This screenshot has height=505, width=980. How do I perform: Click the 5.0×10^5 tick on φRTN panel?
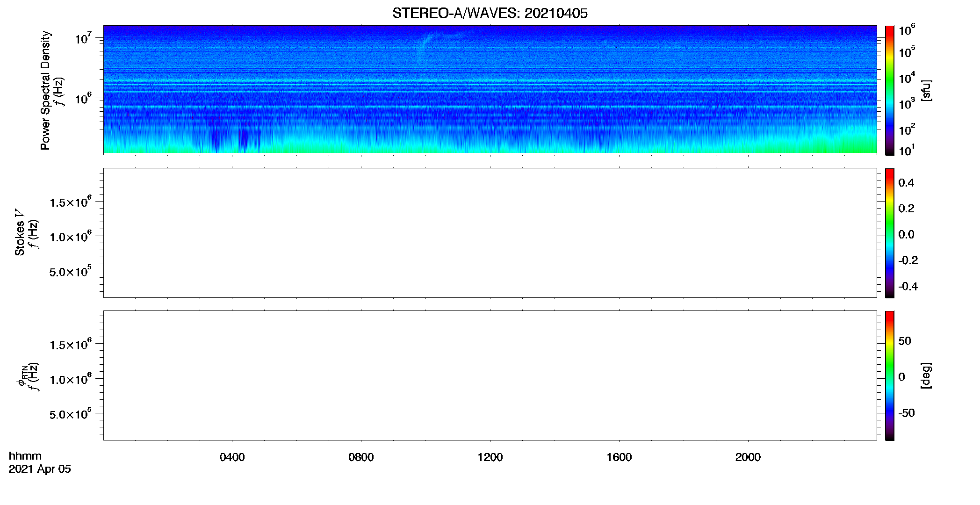point(71,414)
